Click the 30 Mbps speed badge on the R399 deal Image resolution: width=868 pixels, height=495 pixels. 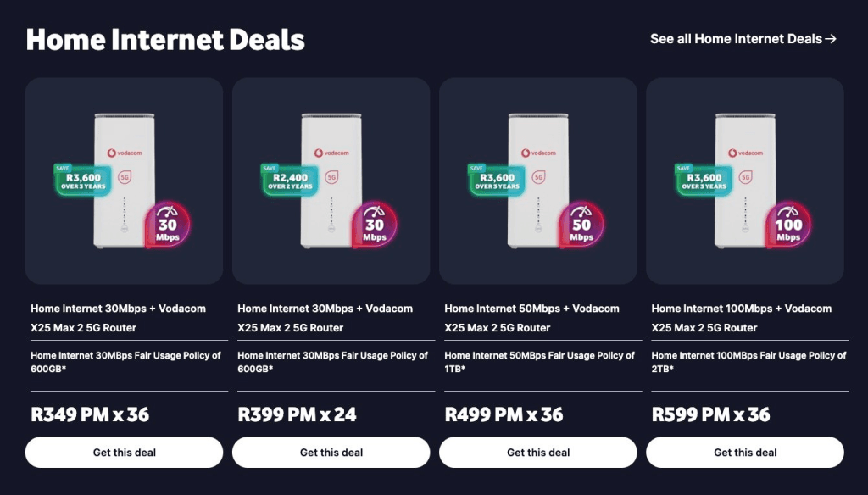click(375, 226)
